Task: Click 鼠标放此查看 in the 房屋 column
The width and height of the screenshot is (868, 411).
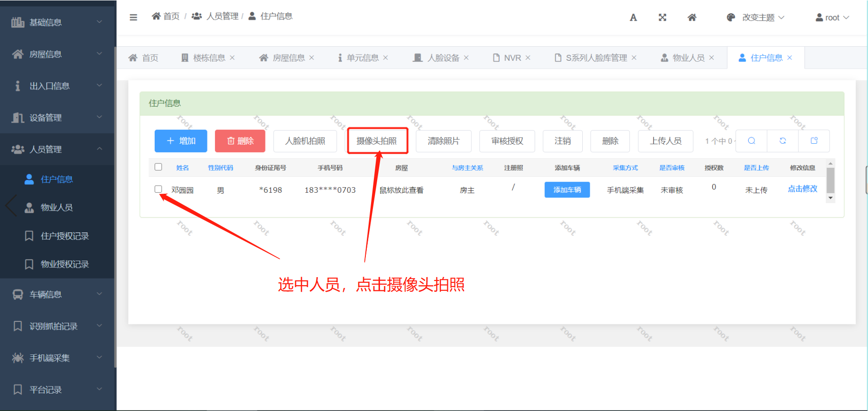Action: (x=401, y=190)
